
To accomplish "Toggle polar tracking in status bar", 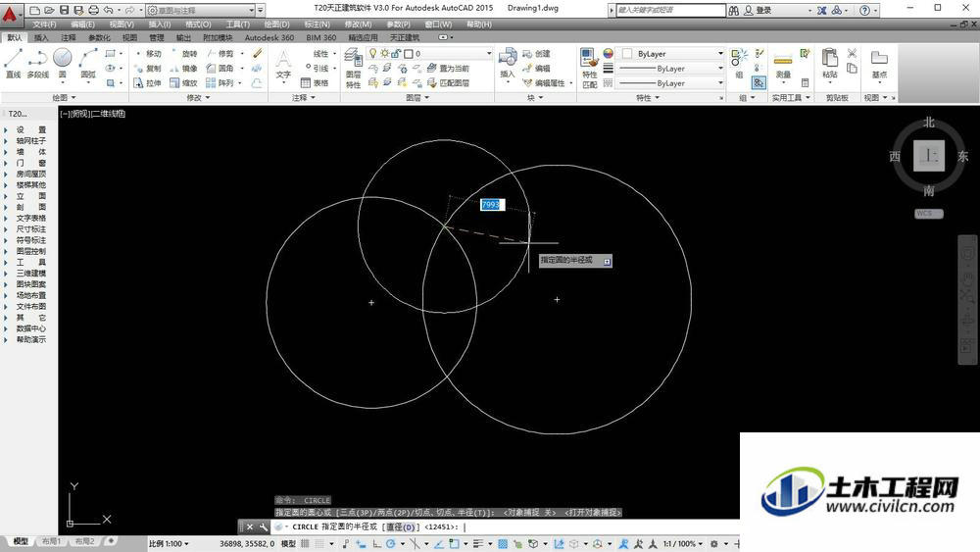I will (391, 544).
